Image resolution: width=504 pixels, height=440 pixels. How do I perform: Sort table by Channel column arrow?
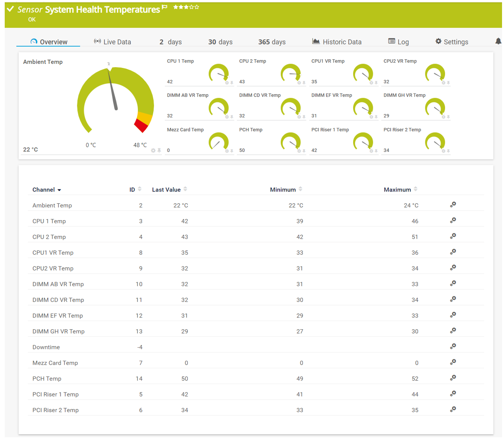click(x=59, y=190)
